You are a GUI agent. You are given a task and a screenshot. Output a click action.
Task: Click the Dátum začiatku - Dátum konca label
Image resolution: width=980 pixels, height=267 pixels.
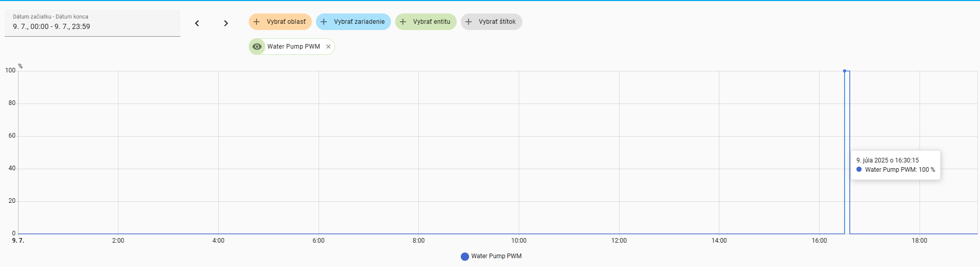51,17
